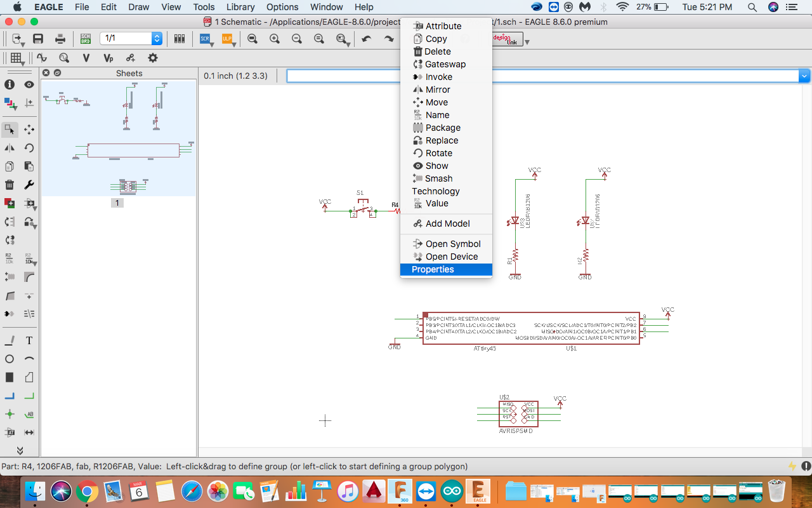The image size is (812, 508).
Task: Select the Line drawing tool
Action: click(10, 341)
